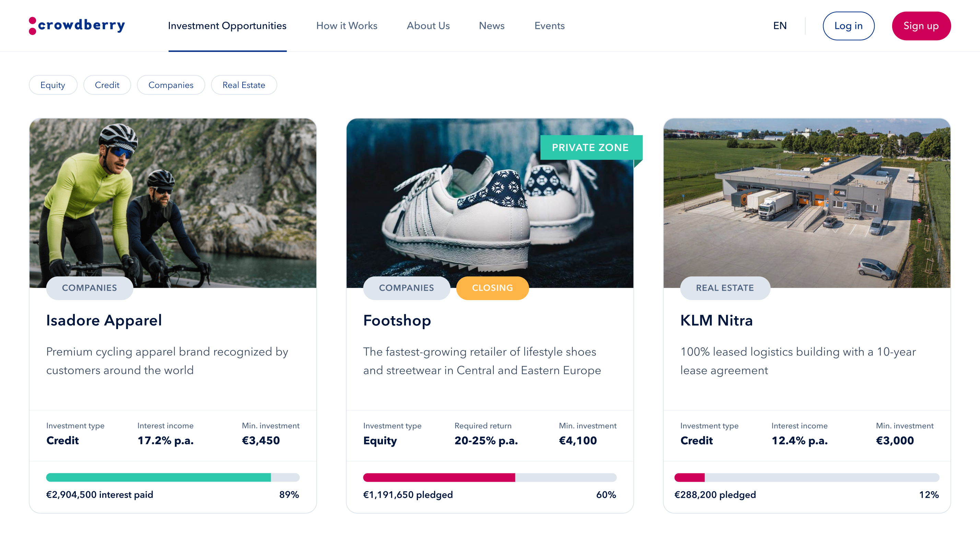Click the 12.4% p.a. interest income value
The width and height of the screenshot is (980, 552).
(800, 440)
